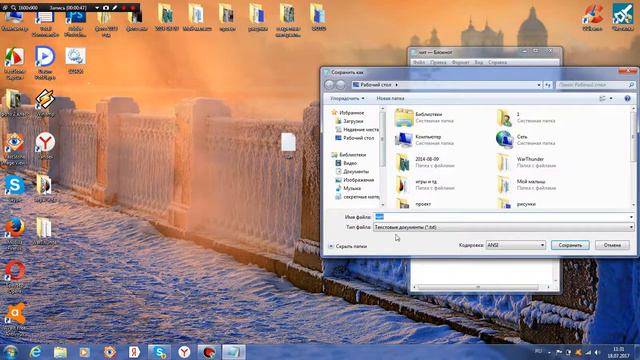The image size is (640, 360).
Task: Select Недавние места in the navigation pane
Action: [x=357, y=129]
